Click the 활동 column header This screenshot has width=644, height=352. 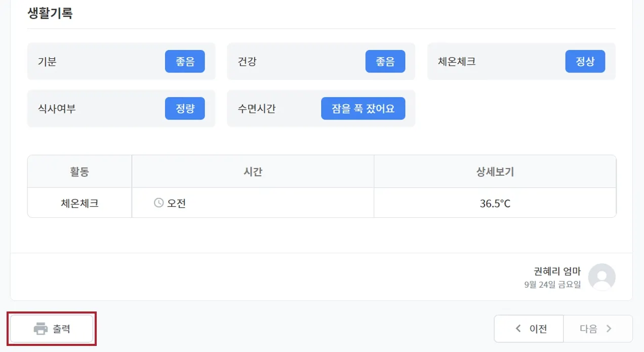coord(79,172)
